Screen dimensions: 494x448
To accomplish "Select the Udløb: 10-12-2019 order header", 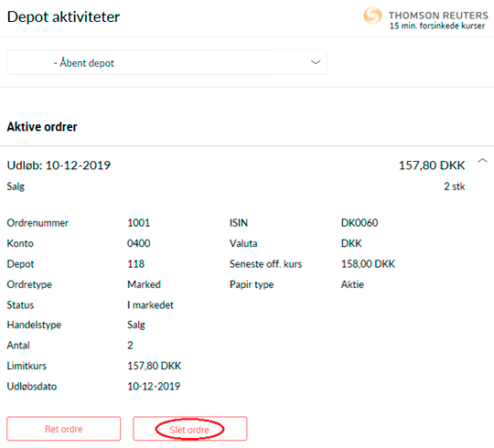I will (59, 165).
